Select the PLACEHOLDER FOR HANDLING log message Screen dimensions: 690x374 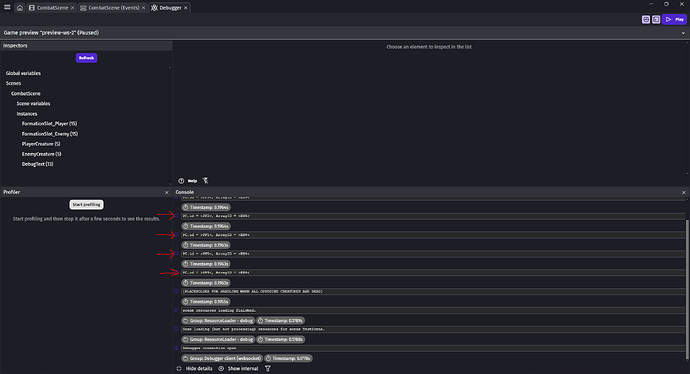point(433,292)
